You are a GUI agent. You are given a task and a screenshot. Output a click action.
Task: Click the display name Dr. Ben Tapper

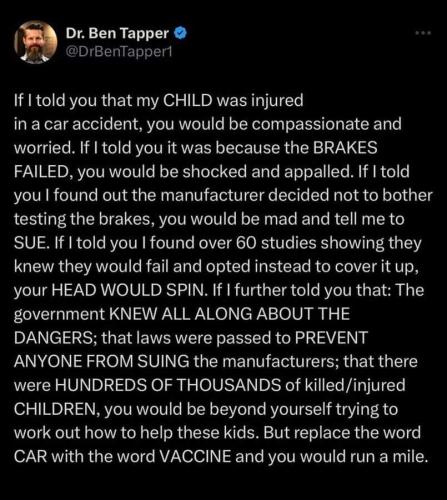tap(117, 33)
